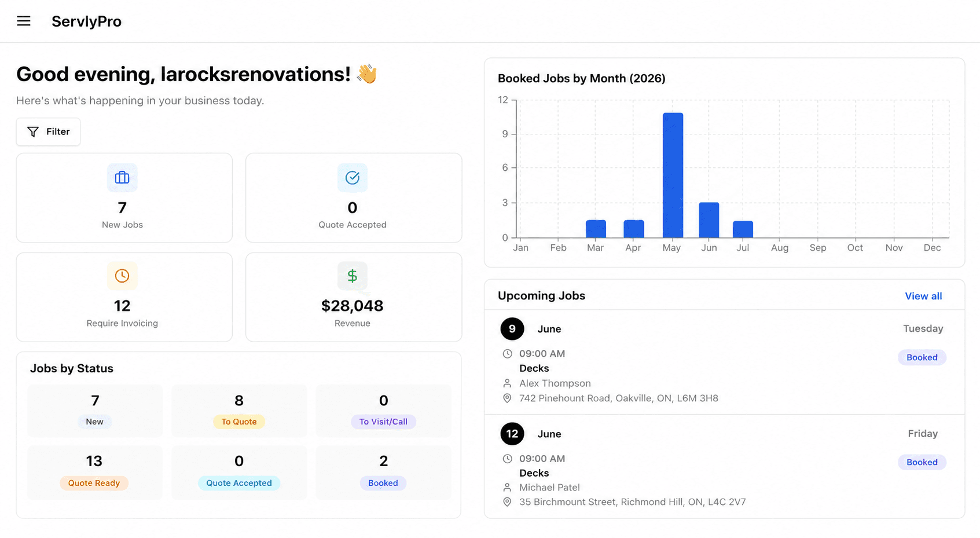Click the March bar in the chart
The image size is (980, 538).
point(596,229)
